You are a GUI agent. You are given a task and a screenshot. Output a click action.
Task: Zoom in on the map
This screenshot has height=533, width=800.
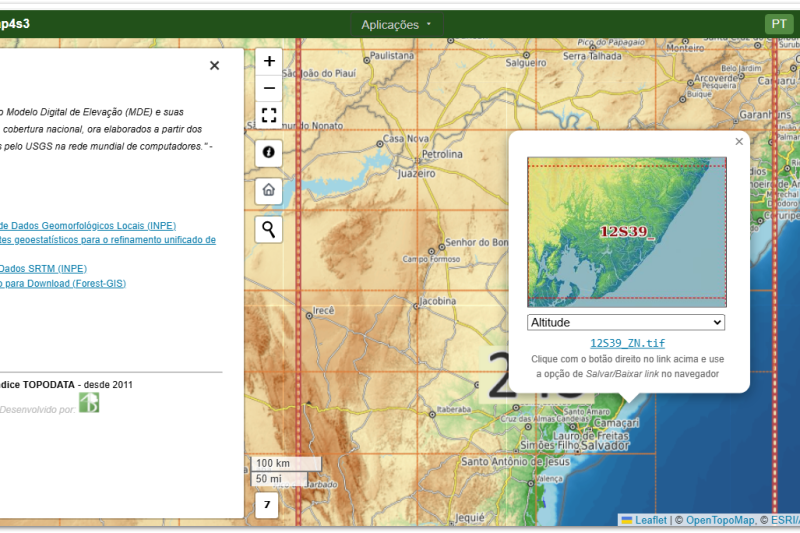pos(269,62)
